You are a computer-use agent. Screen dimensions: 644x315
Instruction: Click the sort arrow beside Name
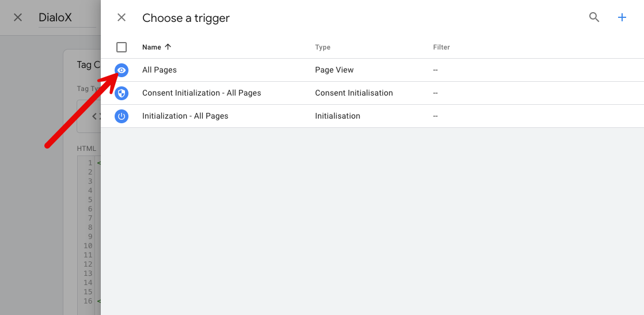pos(168,47)
